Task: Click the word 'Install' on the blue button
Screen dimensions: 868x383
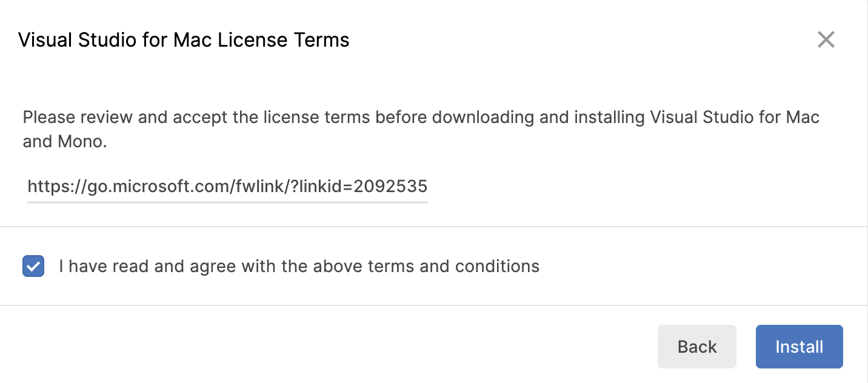Action: pyautogui.click(x=799, y=347)
